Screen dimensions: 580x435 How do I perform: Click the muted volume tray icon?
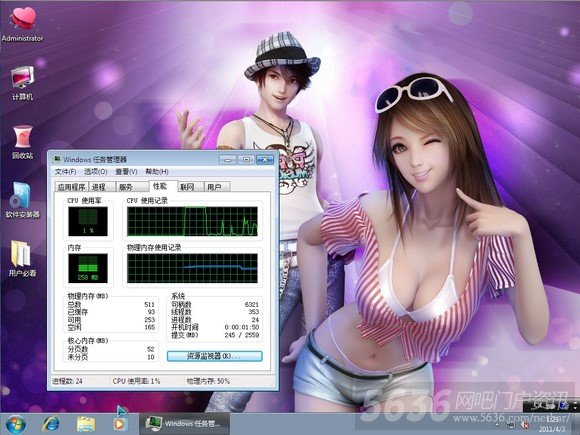(x=525, y=425)
